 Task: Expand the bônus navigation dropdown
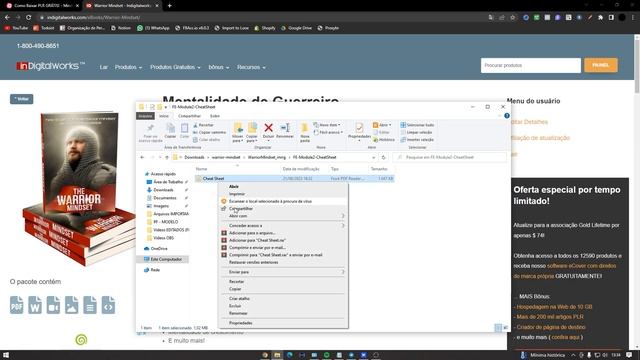219,67
